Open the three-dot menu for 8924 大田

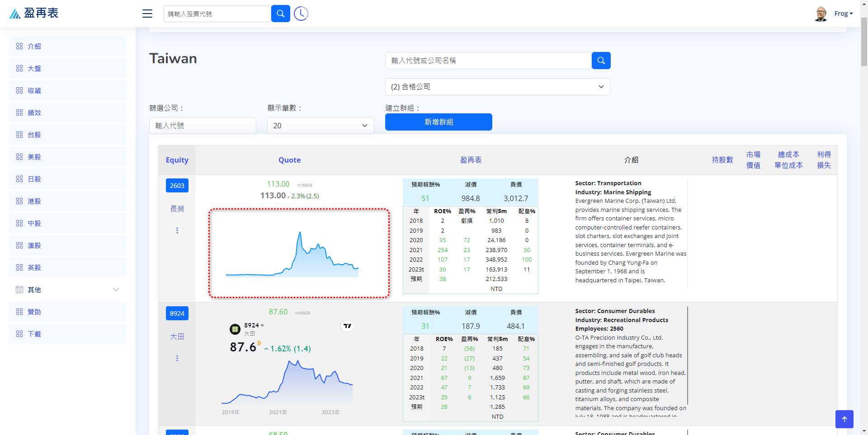pos(177,358)
